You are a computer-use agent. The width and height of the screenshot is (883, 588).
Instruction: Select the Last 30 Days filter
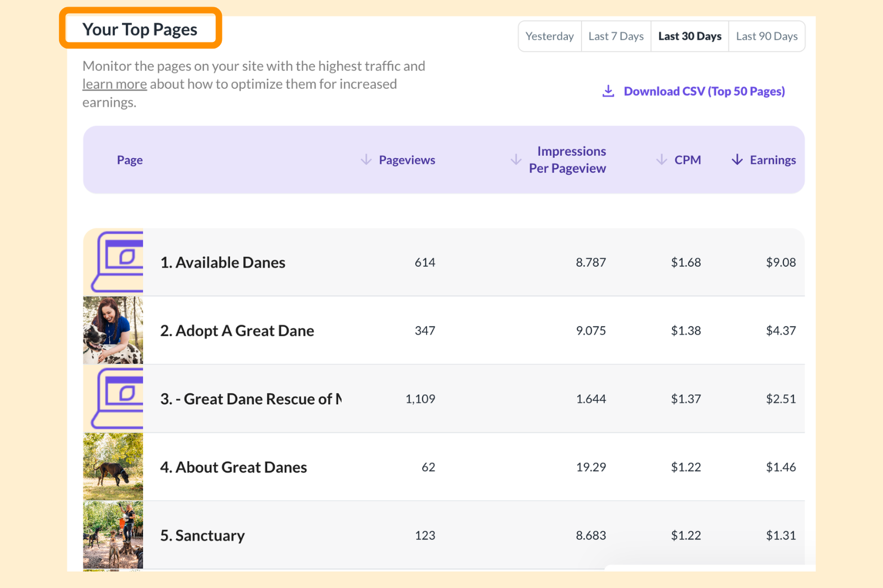tap(689, 36)
